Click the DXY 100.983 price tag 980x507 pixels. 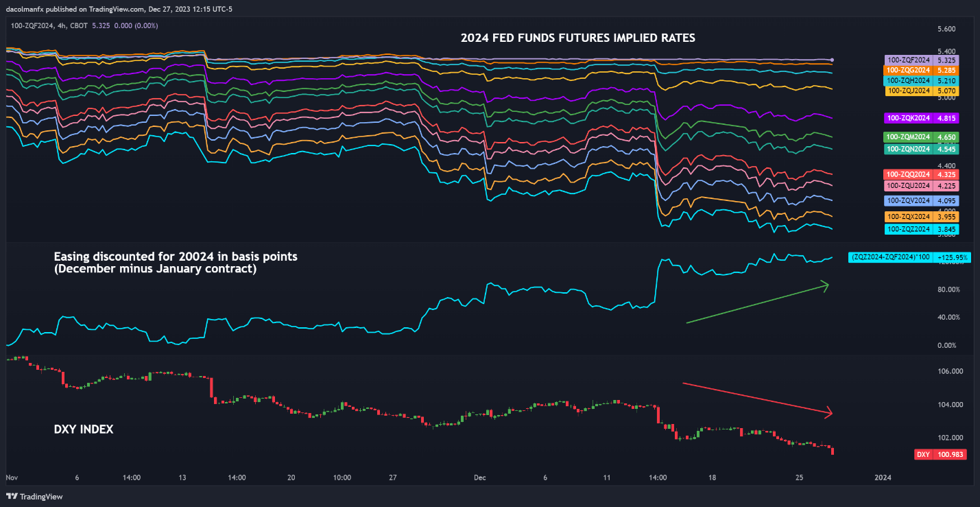[940, 454]
